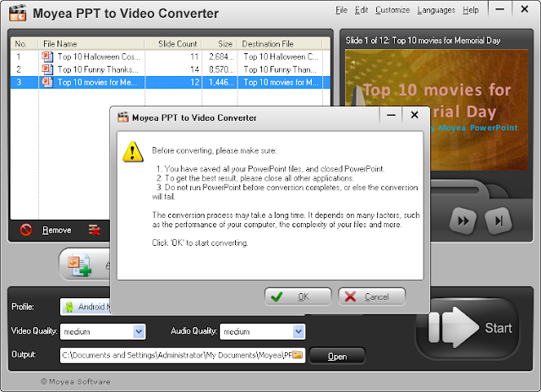
Task: Click the red no-entry Remove icon
Action: tap(26, 230)
